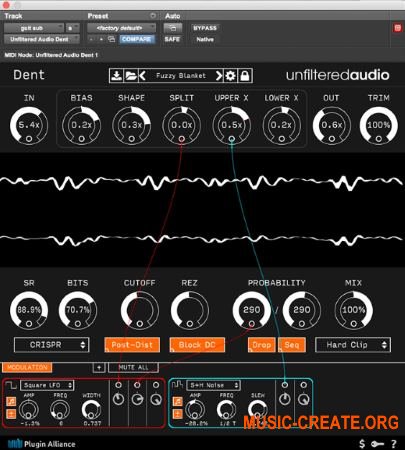Adjust the SR knob showing 88.9%
This screenshot has width=405, height=450.
(29, 310)
